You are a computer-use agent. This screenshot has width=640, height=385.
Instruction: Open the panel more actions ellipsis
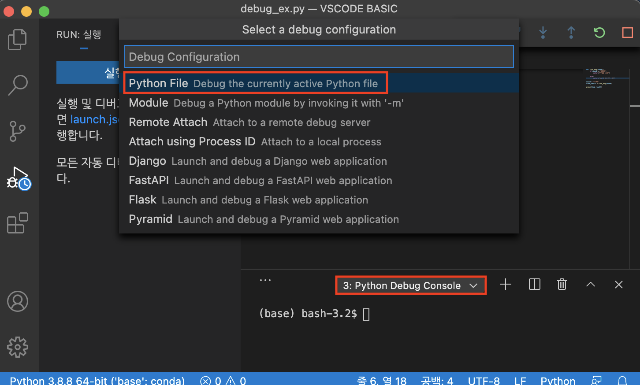click(x=265, y=280)
